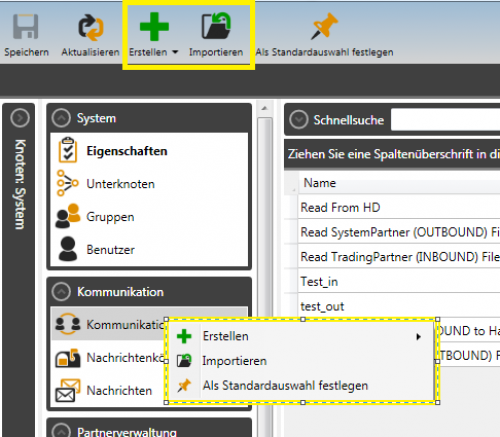This screenshot has height=437, width=500.
Task: Click into the Schnellsuche search field
Action: [445, 119]
